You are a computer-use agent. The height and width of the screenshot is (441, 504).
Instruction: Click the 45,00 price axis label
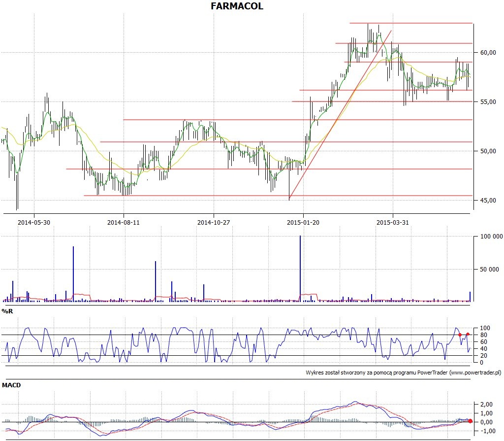point(488,200)
